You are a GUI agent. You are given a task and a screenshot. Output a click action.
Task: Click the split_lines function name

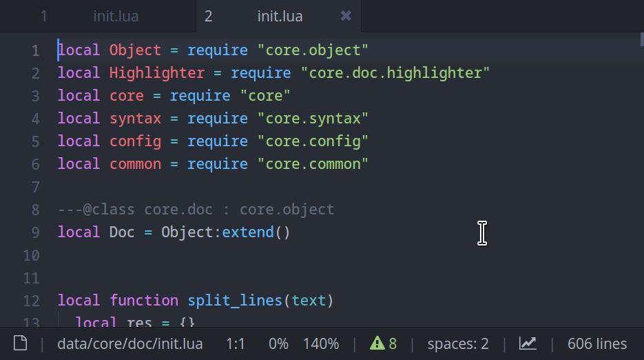[x=235, y=300]
